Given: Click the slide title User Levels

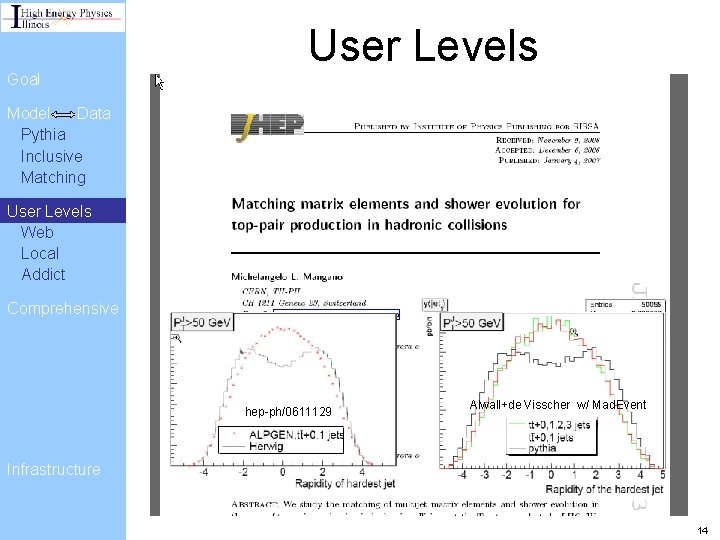Looking at the screenshot, I should [x=423, y=45].
